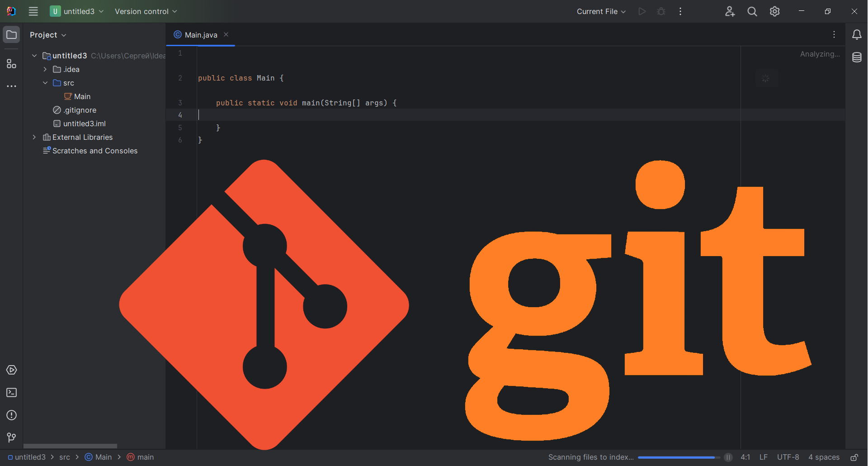Change the 4 spaces indent setting
The image size is (868, 466).
tap(824, 457)
